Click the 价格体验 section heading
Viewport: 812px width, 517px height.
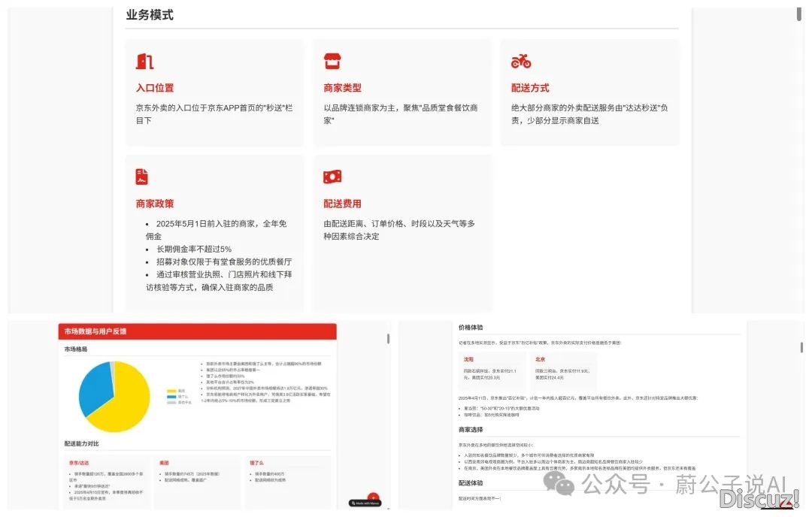pos(471,328)
